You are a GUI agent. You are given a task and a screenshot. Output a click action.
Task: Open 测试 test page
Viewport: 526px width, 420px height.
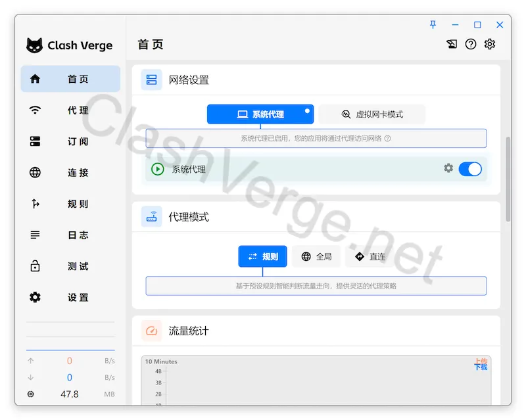click(x=70, y=266)
